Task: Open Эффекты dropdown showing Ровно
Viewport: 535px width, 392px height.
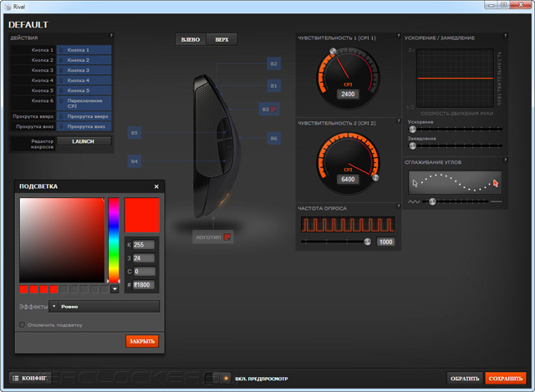Action: point(104,307)
